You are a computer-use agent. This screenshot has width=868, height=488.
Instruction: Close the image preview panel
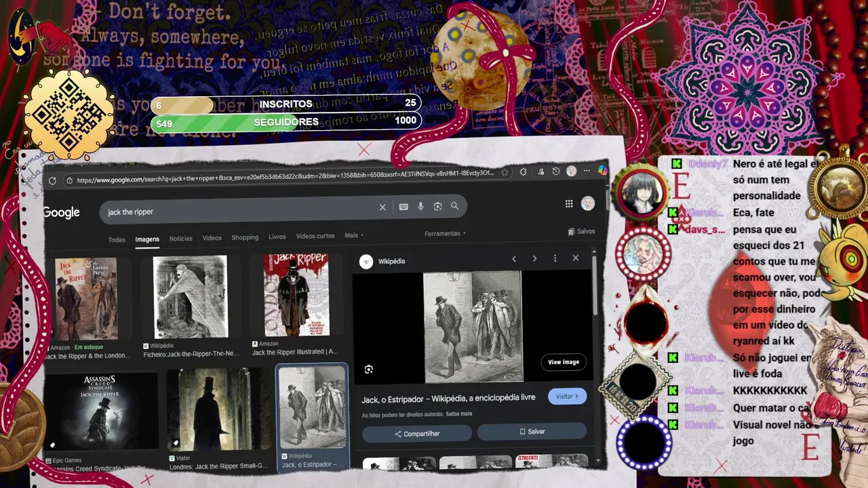pyautogui.click(x=576, y=258)
